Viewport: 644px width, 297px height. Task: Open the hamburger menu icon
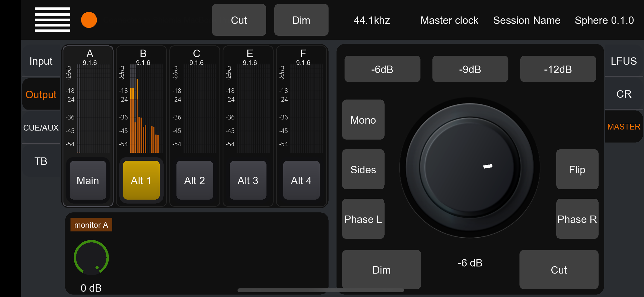(x=52, y=20)
